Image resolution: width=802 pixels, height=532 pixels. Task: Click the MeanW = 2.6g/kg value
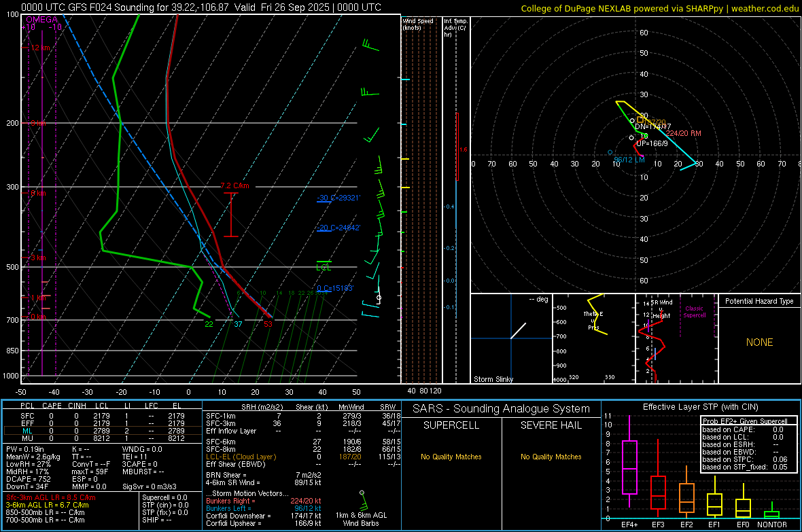[33, 457]
